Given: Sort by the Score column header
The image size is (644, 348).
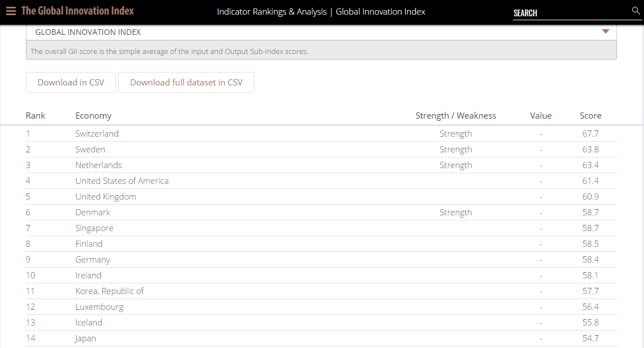Looking at the screenshot, I should pyautogui.click(x=590, y=116).
